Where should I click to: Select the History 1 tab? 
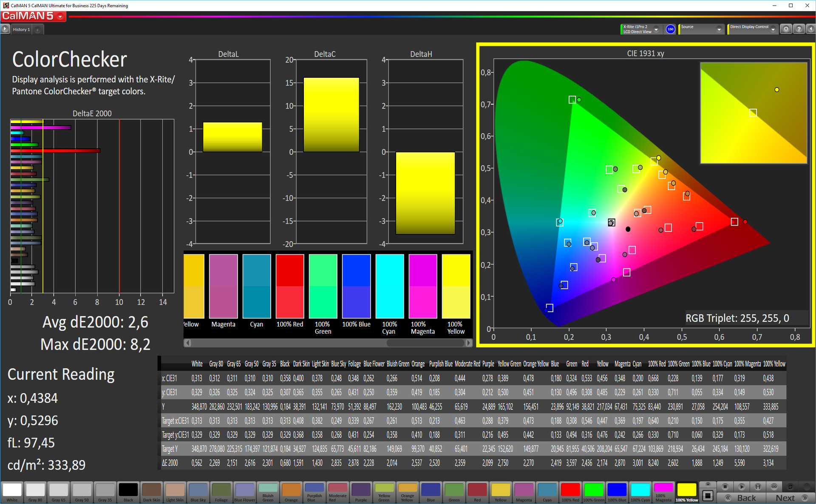click(x=21, y=29)
